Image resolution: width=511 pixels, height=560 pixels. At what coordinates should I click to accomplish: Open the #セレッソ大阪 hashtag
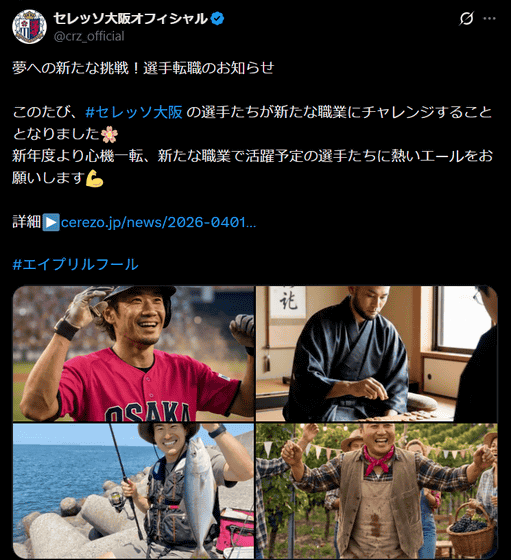click(134, 112)
